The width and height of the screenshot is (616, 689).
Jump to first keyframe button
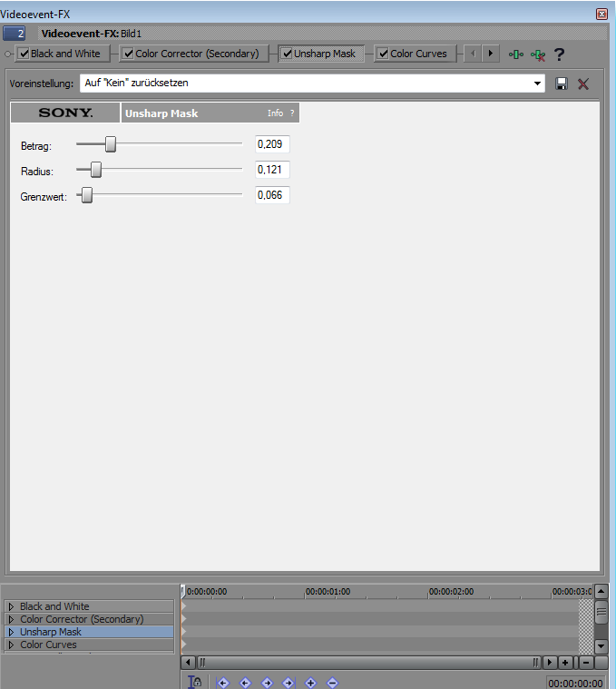coord(223,682)
